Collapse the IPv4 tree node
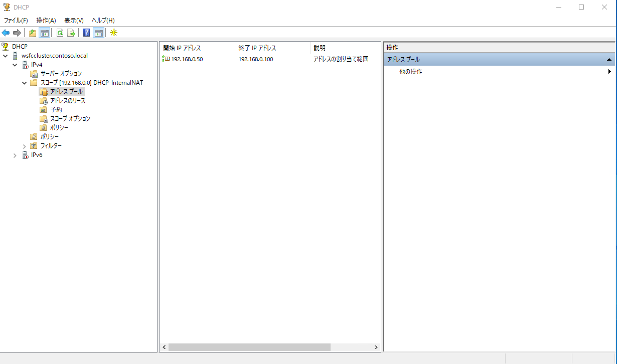 tap(15, 65)
